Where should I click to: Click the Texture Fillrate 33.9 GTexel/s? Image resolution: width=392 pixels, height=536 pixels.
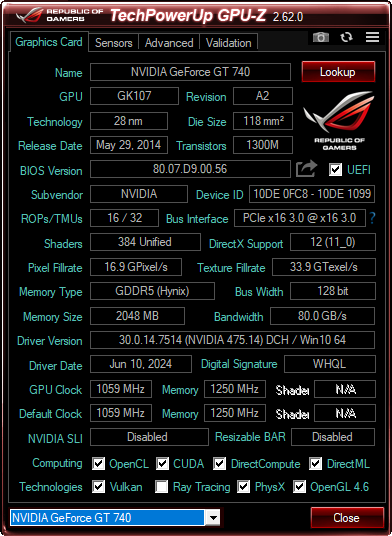[x=324, y=267]
